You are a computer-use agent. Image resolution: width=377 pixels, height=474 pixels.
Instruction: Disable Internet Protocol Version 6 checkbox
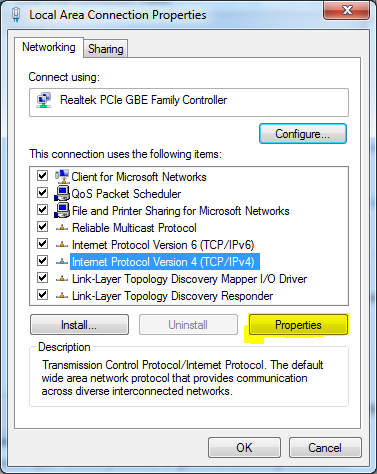click(42, 243)
